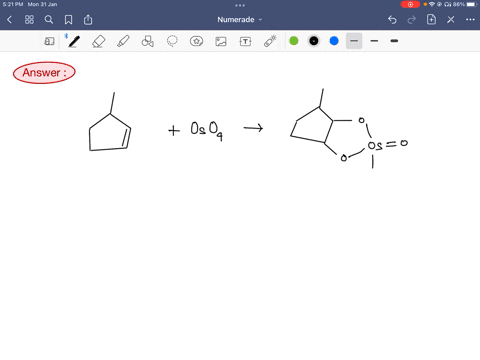Close the document with X

(451, 20)
